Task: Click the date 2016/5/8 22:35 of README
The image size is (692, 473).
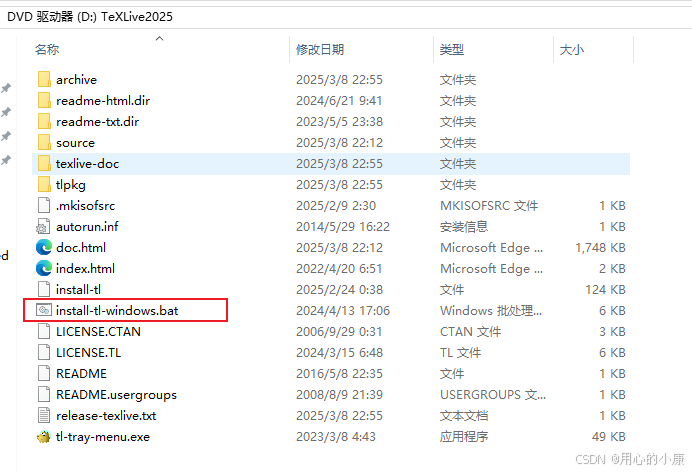Action: click(339, 374)
